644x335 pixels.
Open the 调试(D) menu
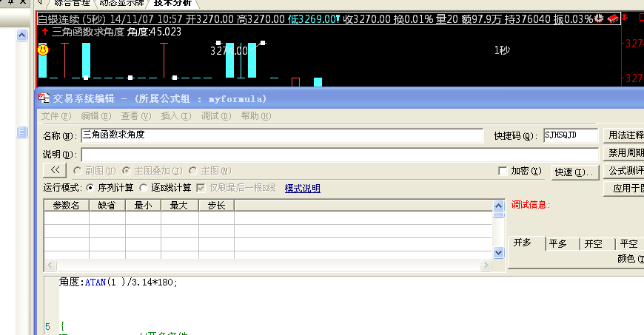(216, 116)
